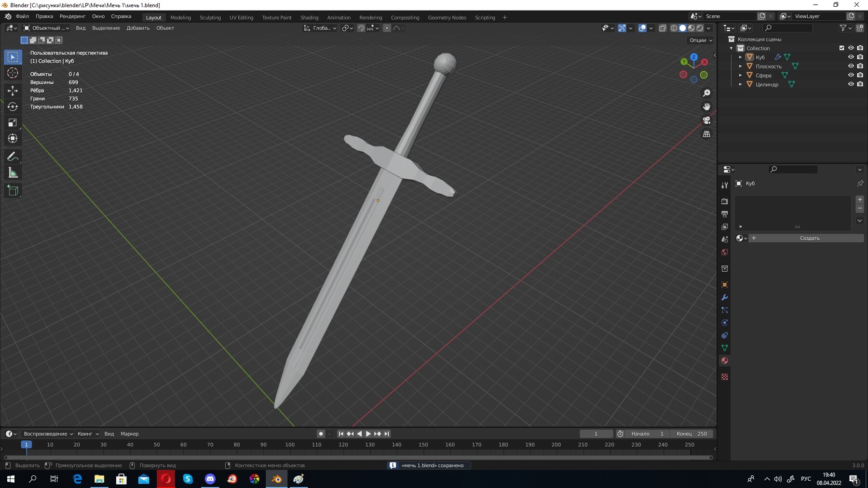Open the Material Properties tab
The image size is (868, 488).
click(725, 360)
